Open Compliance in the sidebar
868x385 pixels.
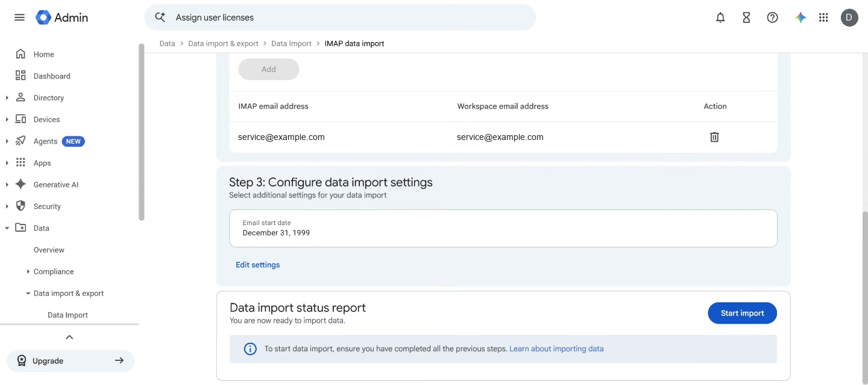click(54, 272)
